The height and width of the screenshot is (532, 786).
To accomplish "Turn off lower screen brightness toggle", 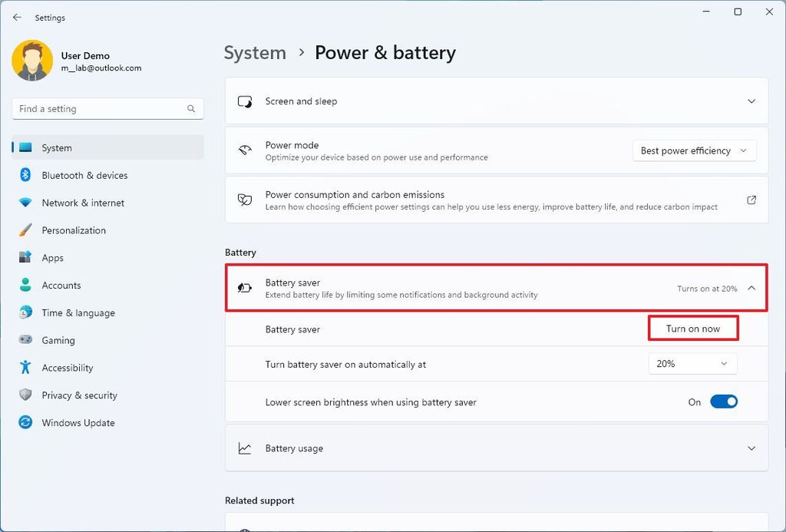I will (725, 401).
